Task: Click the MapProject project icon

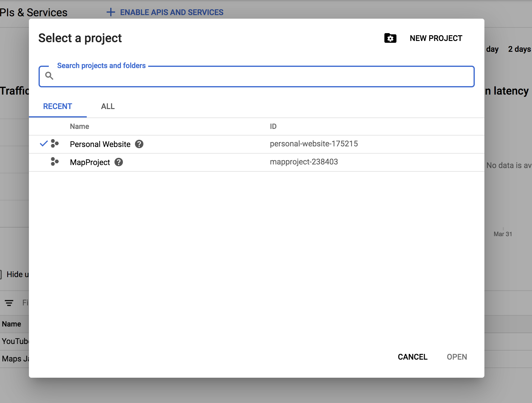Action: point(55,161)
